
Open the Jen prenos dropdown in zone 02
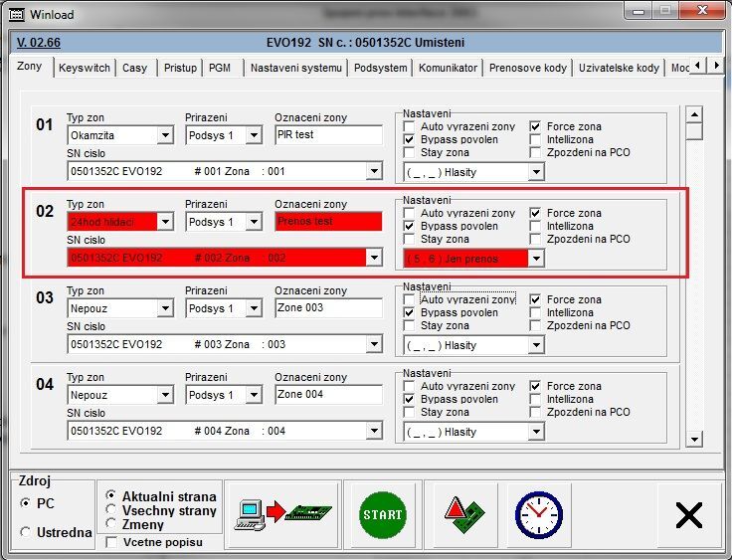pyautogui.click(x=536, y=259)
